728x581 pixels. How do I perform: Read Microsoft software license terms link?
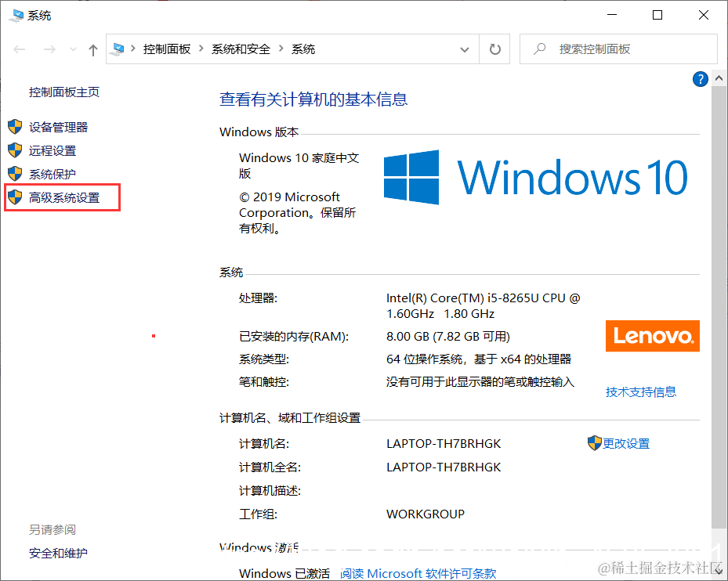pyautogui.click(x=418, y=574)
